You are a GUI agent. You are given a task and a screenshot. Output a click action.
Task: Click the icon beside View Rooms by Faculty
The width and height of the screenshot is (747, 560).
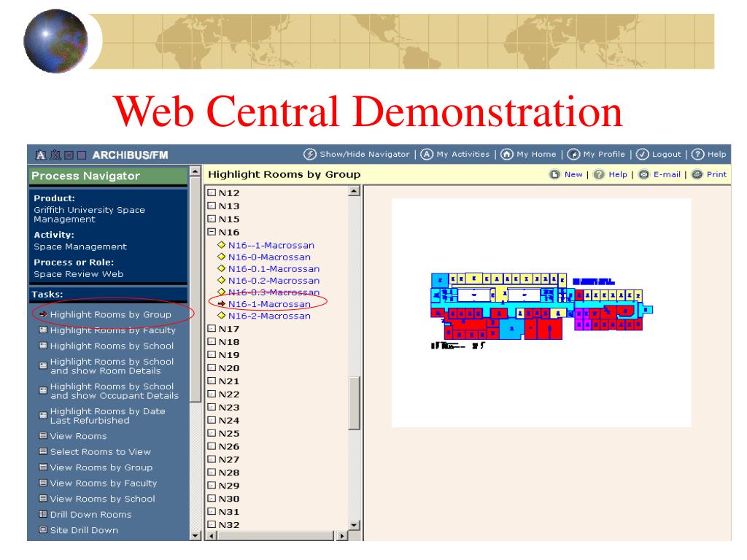(x=43, y=483)
